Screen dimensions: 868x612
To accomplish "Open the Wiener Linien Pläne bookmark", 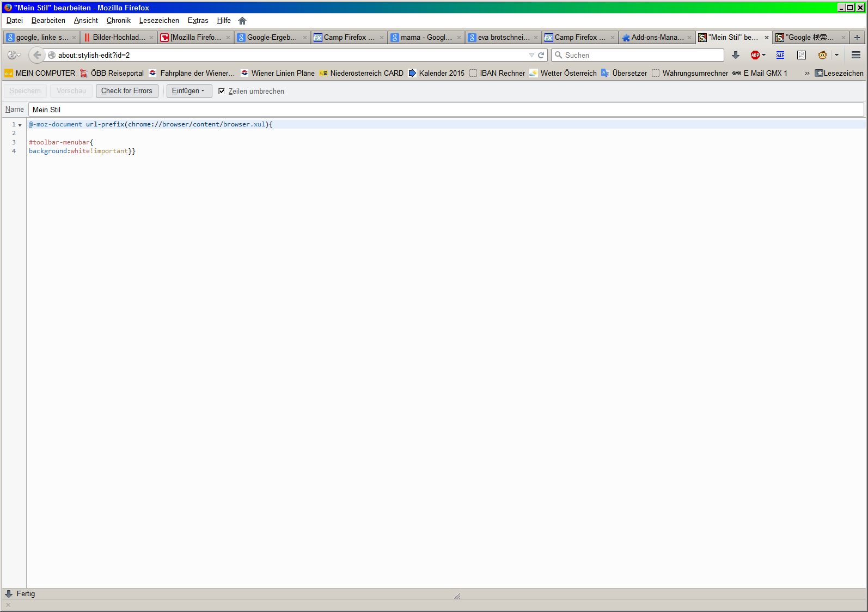I will pos(278,73).
